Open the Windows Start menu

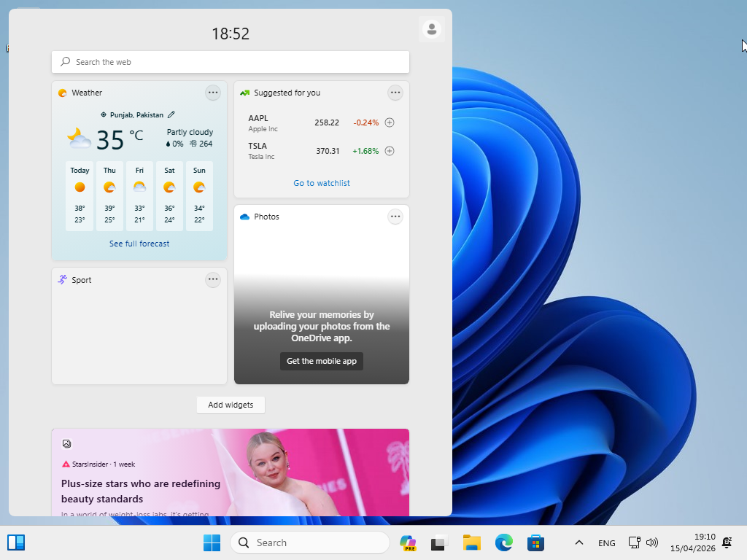point(212,542)
